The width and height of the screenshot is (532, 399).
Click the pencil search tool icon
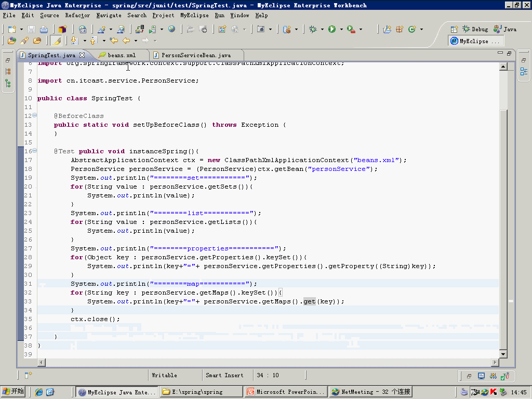(24, 41)
